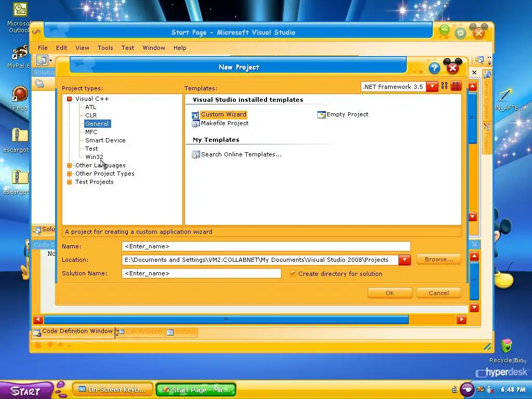Click horizontal scrollbar right arrow
532x399 pixels.
(x=461, y=320)
